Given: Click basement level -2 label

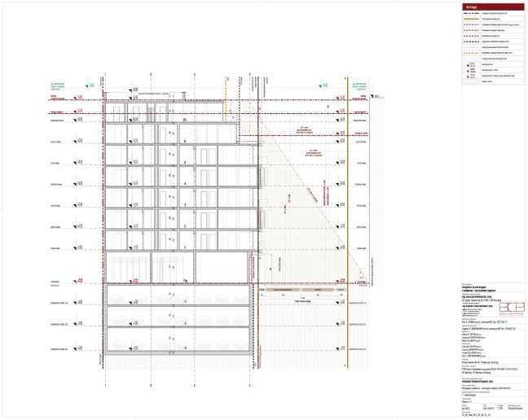Looking at the screenshot, I should pos(185,324).
